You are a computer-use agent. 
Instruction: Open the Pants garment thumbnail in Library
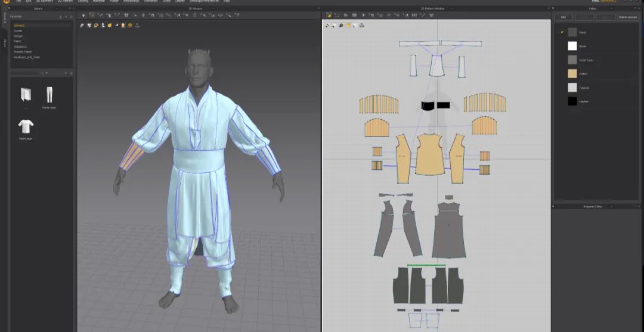pos(49,95)
